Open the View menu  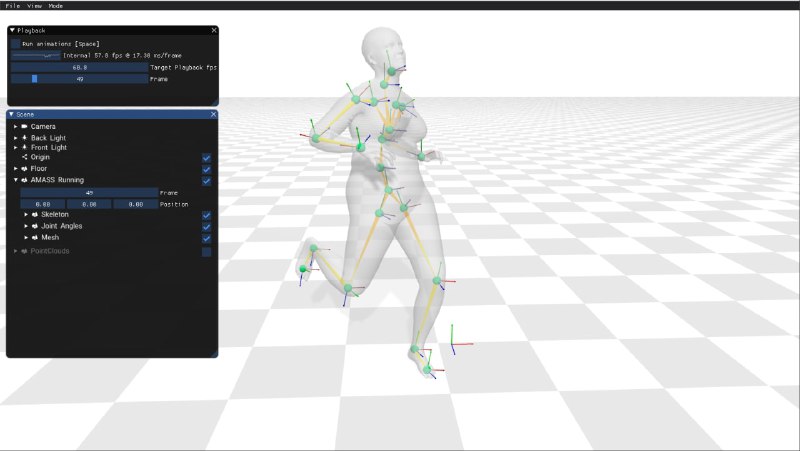click(x=34, y=6)
